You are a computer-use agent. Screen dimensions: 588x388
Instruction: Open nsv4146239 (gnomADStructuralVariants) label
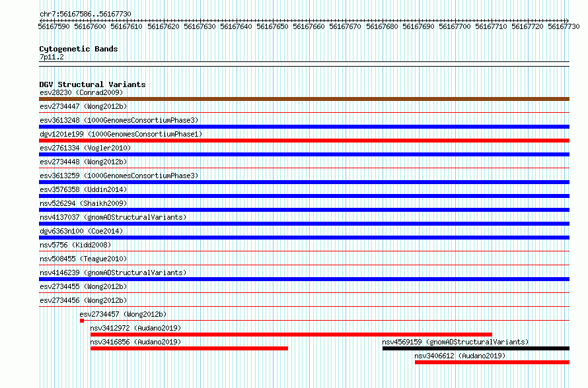point(113,273)
